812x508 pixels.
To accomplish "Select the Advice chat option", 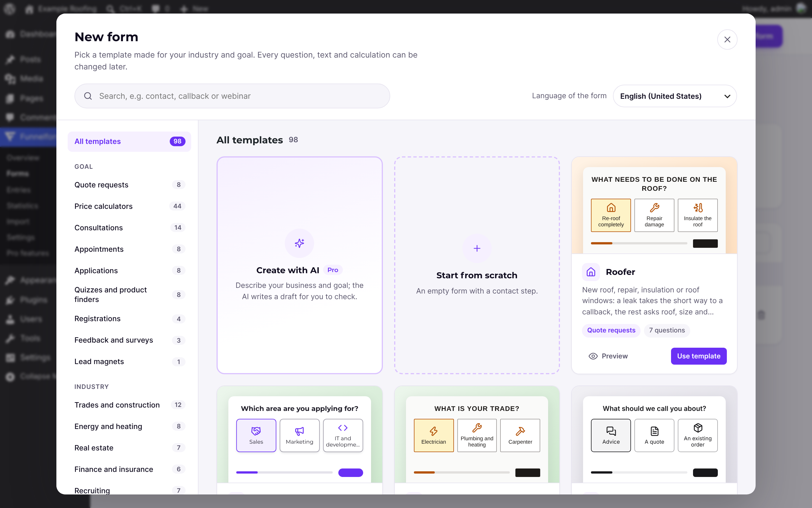I will (611, 435).
